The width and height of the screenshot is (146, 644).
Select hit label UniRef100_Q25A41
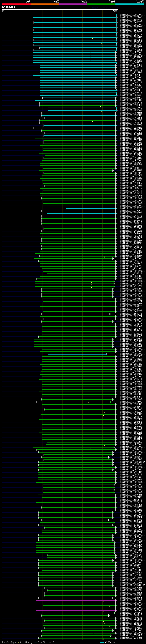click(131, 110)
